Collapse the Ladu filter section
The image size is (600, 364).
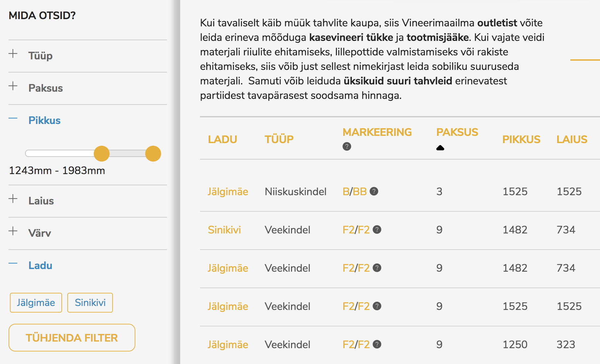(x=13, y=263)
